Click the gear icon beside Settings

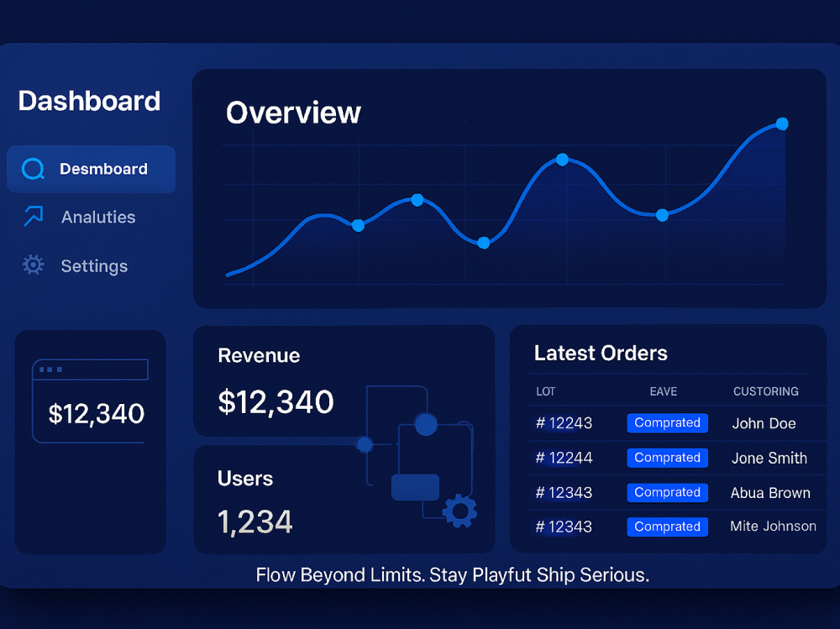coord(34,265)
